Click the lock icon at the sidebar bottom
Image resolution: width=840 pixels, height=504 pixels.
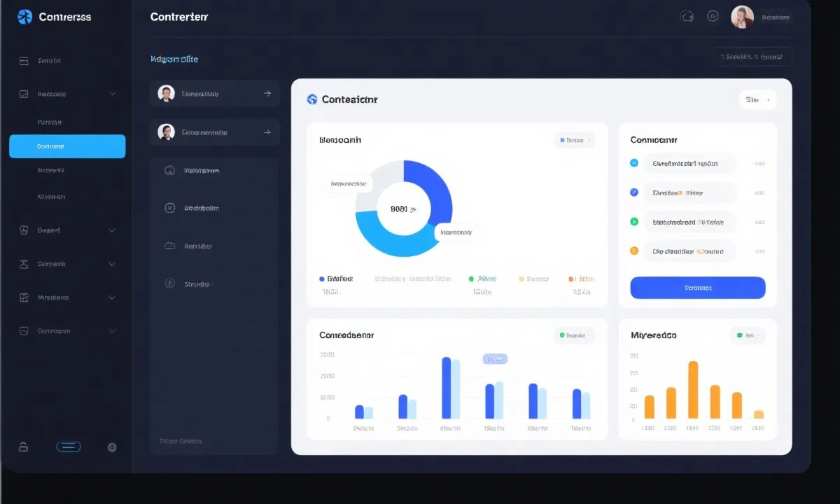tap(23, 447)
